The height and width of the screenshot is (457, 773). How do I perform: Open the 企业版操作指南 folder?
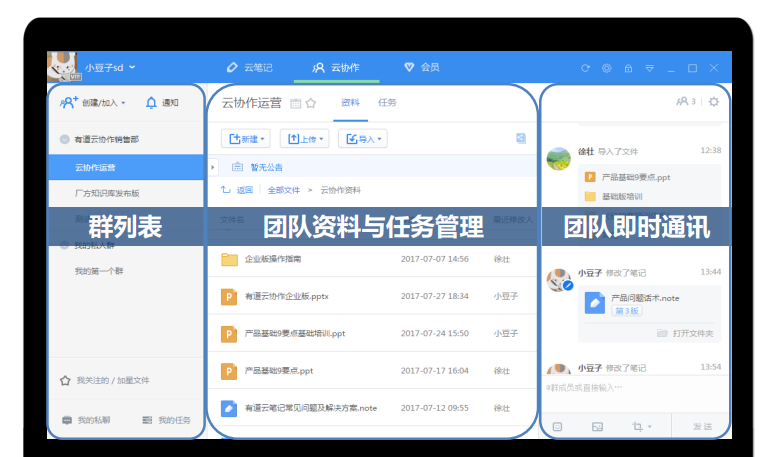click(273, 259)
